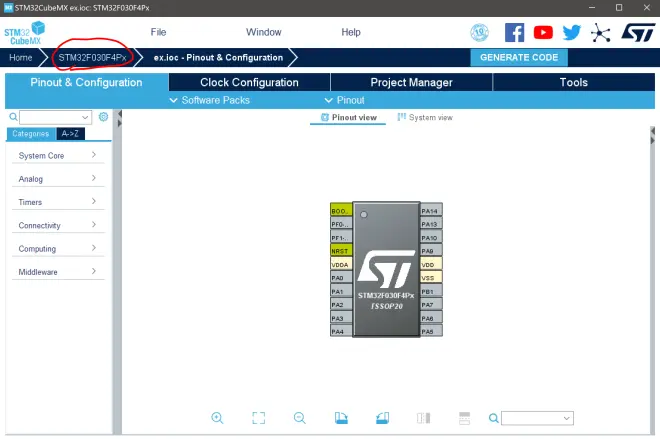This screenshot has width=660, height=439.
Task: Select the Pinout & Configuration tab
Action: click(86, 82)
